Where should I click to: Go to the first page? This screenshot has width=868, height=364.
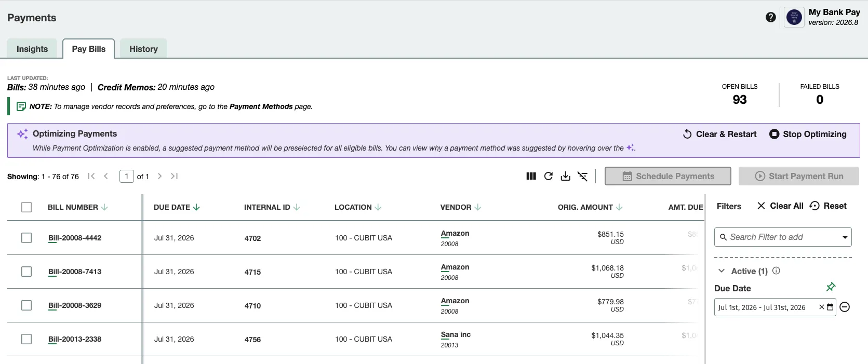tap(91, 176)
